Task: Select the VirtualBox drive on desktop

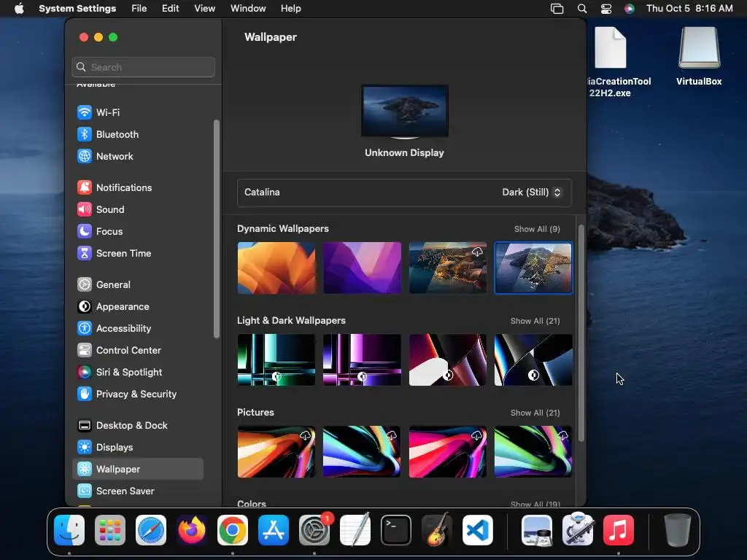Action: (699, 56)
